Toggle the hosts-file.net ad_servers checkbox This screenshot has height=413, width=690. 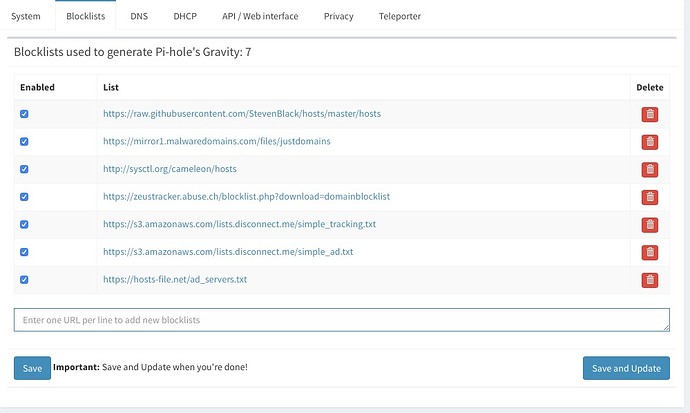24,280
